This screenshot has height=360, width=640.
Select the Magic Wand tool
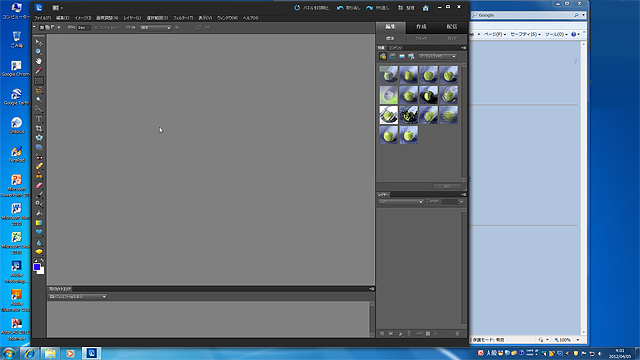point(39,100)
